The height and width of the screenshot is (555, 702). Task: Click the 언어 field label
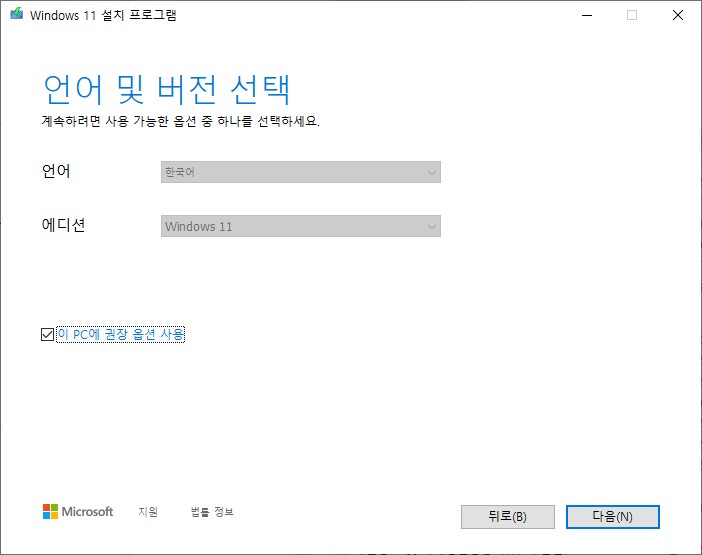(56, 171)
